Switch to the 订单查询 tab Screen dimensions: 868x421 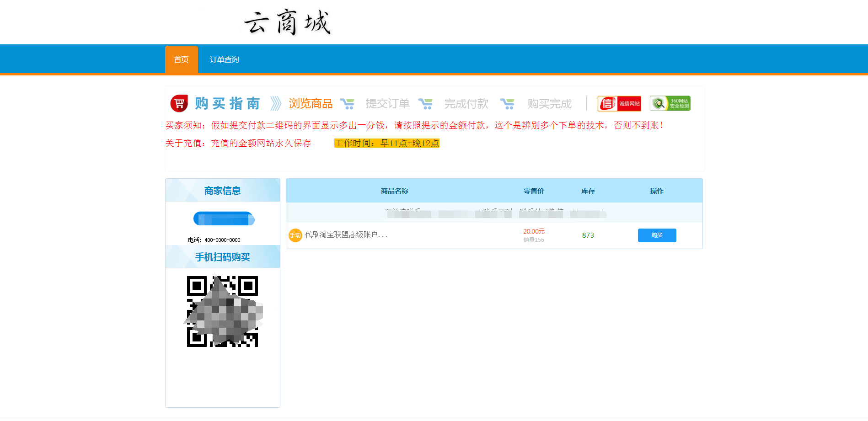click(x=224, y=59)
